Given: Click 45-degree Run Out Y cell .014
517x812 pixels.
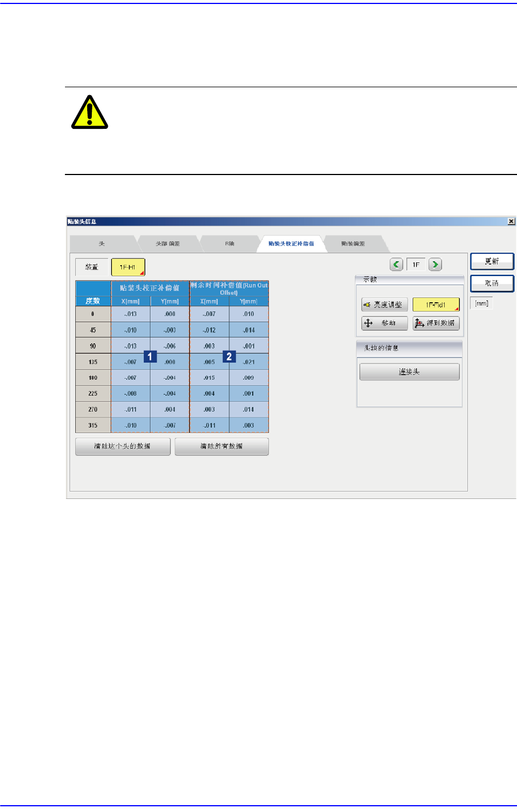Looking at the screenshot, I should [249, 330].
